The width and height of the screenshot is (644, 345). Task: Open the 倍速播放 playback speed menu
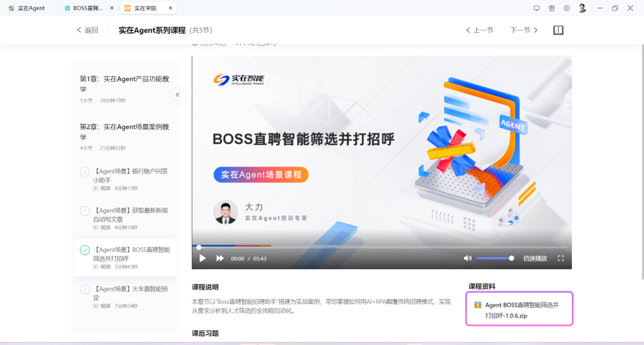535,259
